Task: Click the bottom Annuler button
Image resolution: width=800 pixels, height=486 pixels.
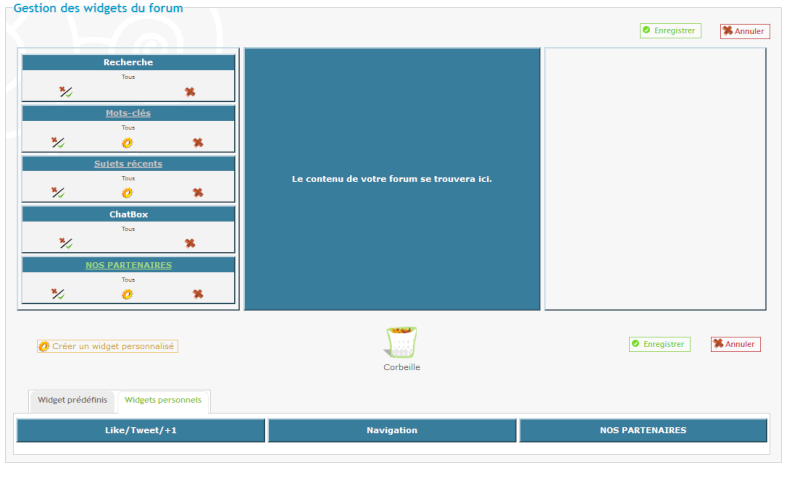Action: (x=736, y=344)
